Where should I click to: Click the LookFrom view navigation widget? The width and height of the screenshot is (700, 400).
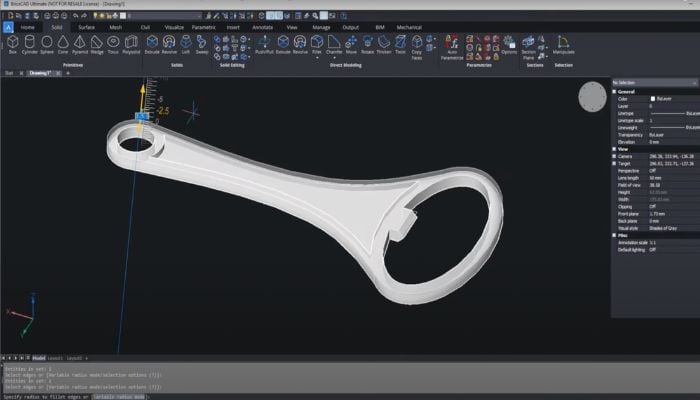pyautogui.click(x=590, y=96)
